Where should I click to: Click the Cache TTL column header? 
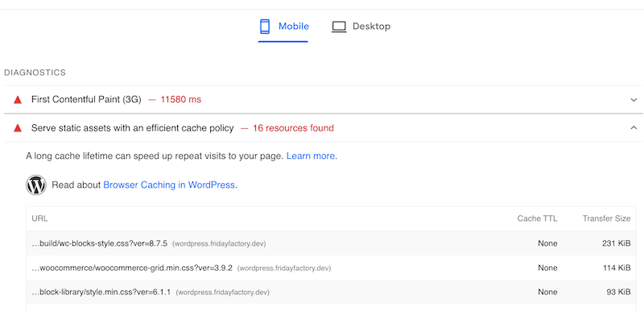pos(537,218)
